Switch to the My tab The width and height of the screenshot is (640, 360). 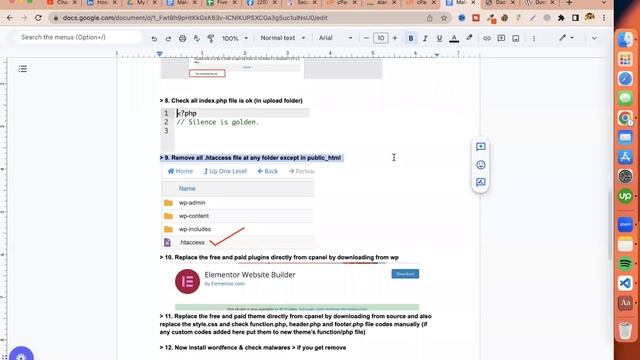pyautogui.click(x=142, y=3)
